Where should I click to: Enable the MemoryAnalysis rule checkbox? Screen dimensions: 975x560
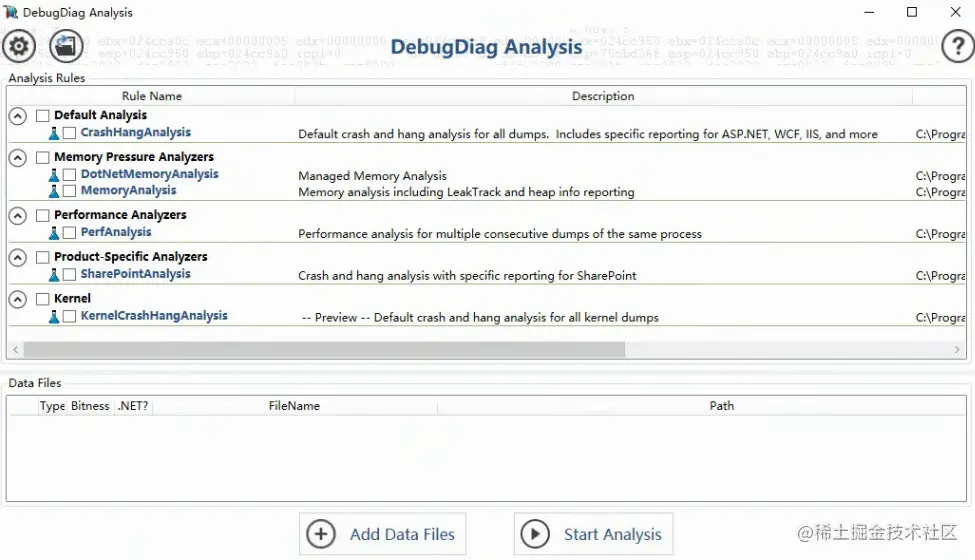click(x=70, y=191)
